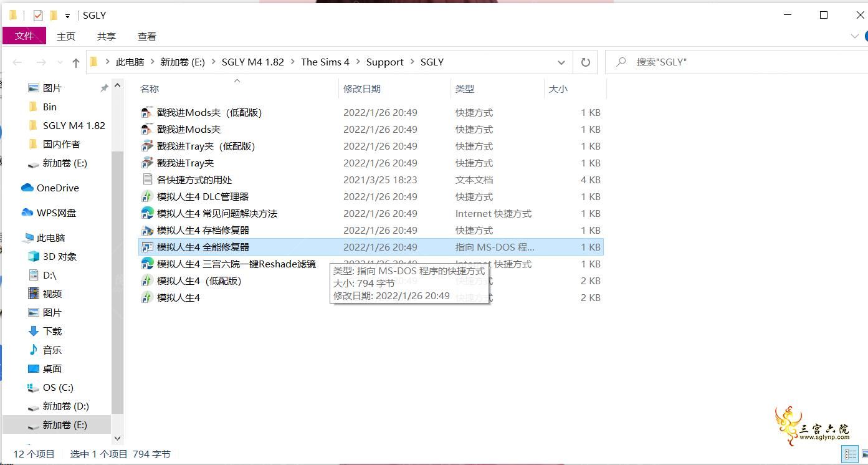Open recent locations dropdown arrow
868x465 pixels.
coord(60,62)
